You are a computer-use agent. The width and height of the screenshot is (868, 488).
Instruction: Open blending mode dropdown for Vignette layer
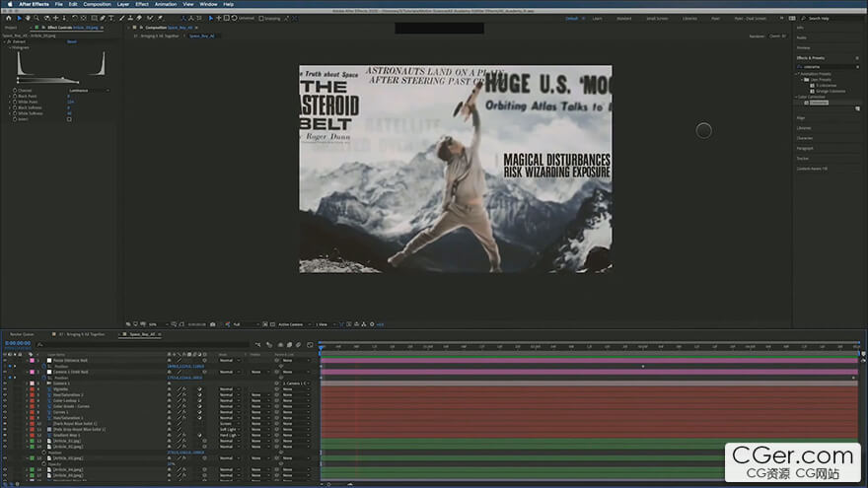(230, 389)
